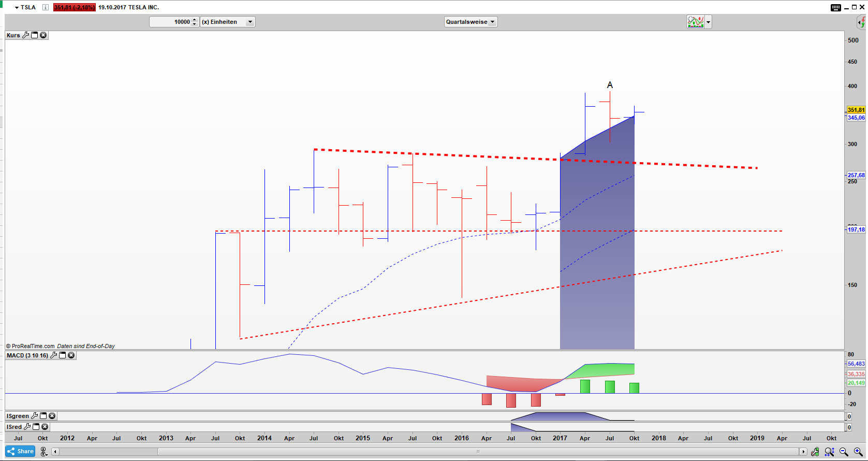Increase the units value with stepper
The height and width of the screenshot is (461, 868).
point(195,20)
